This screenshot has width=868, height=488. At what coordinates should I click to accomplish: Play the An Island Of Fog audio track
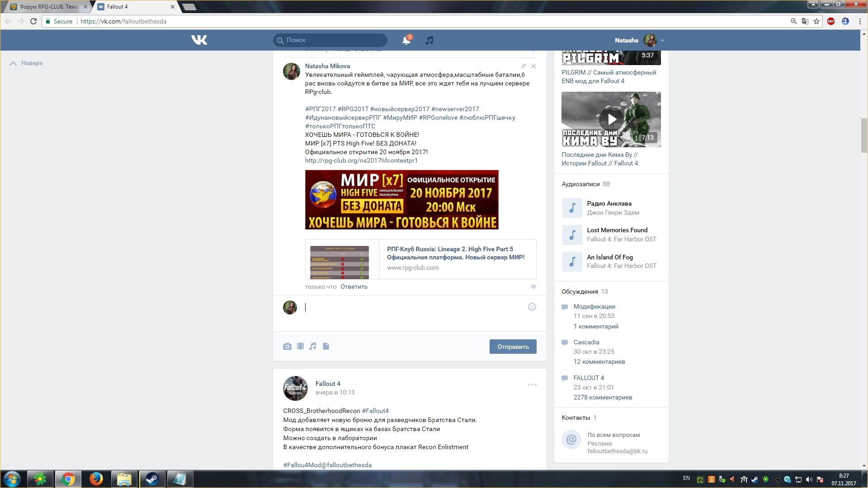[572, 261]
